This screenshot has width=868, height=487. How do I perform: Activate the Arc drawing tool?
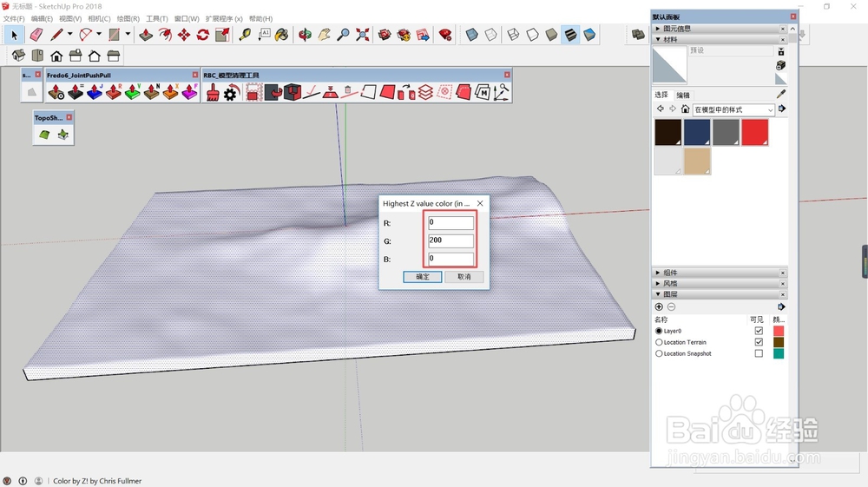[x=85, y=35]
